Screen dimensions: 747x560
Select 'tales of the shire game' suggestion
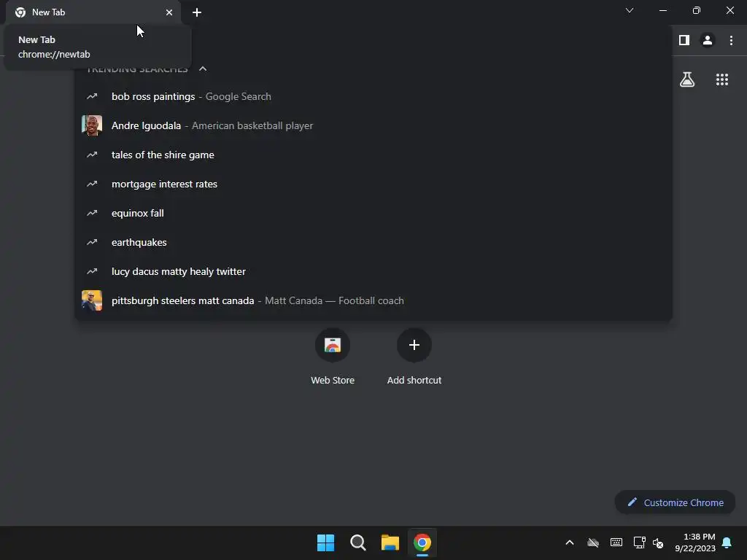pos(373,155)
